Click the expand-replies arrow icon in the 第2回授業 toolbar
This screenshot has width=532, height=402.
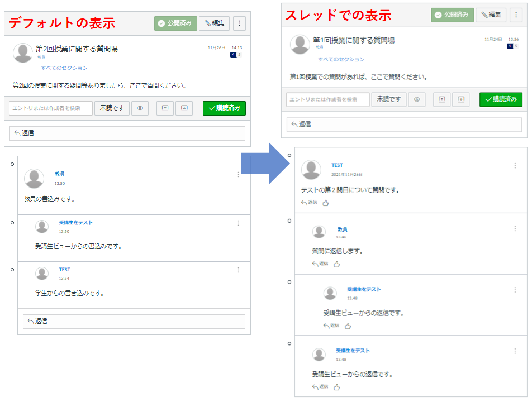tap(184, 108)
